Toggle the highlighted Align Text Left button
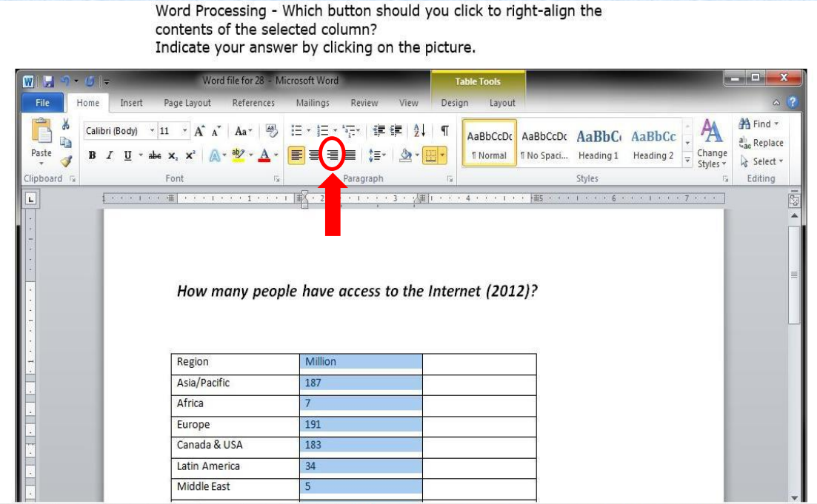This screenshot has width=817, height=504. pyautogui.click(x=296, y=155)
